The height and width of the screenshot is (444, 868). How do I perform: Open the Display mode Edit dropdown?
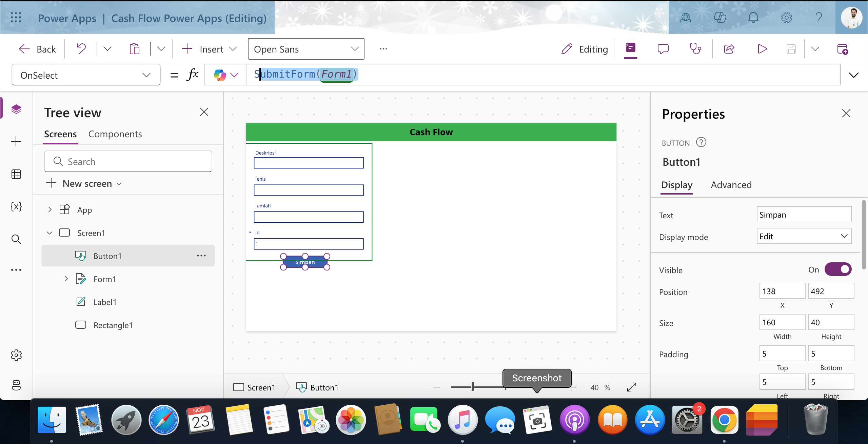tap(804, 236)
